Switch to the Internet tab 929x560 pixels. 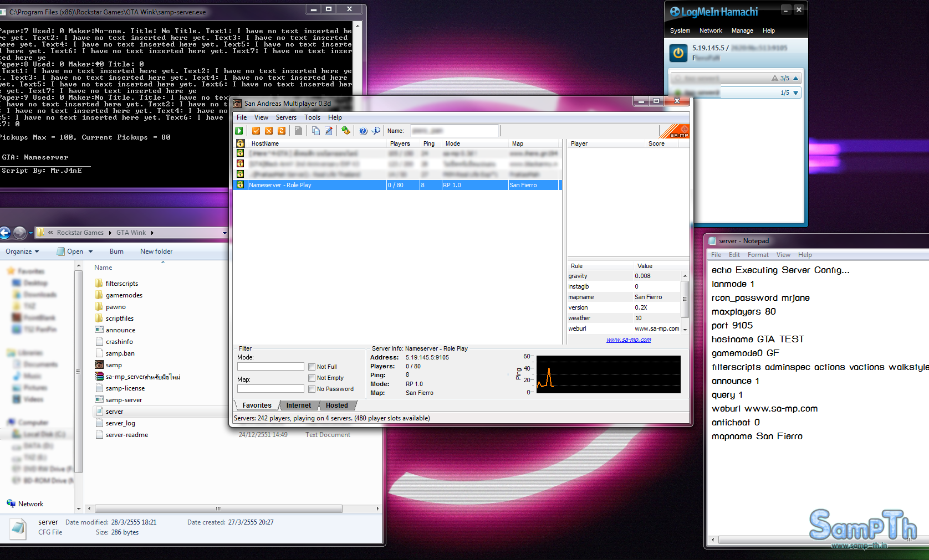tap(298, 405)
